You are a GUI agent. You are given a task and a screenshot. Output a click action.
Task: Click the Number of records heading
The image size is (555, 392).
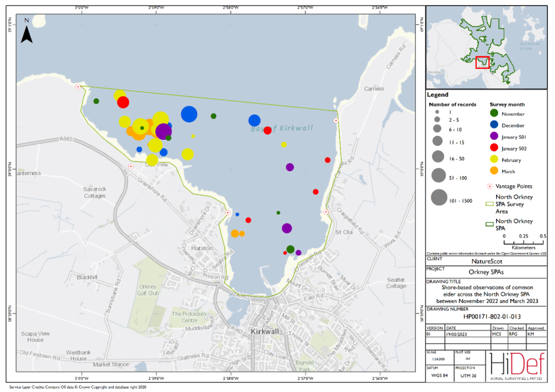pos(452,104)
